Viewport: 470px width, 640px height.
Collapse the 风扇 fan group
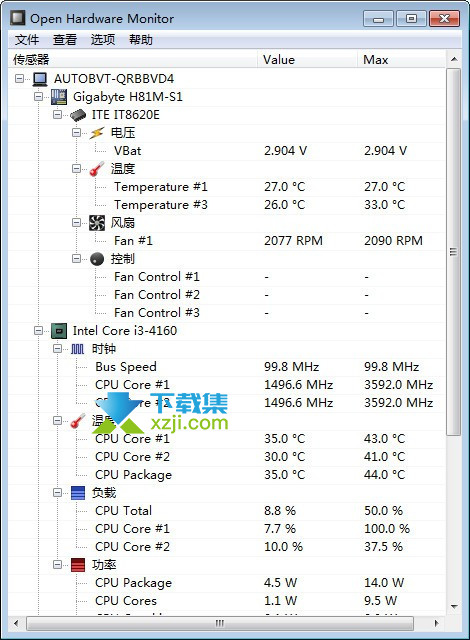(x=76, y=222)
